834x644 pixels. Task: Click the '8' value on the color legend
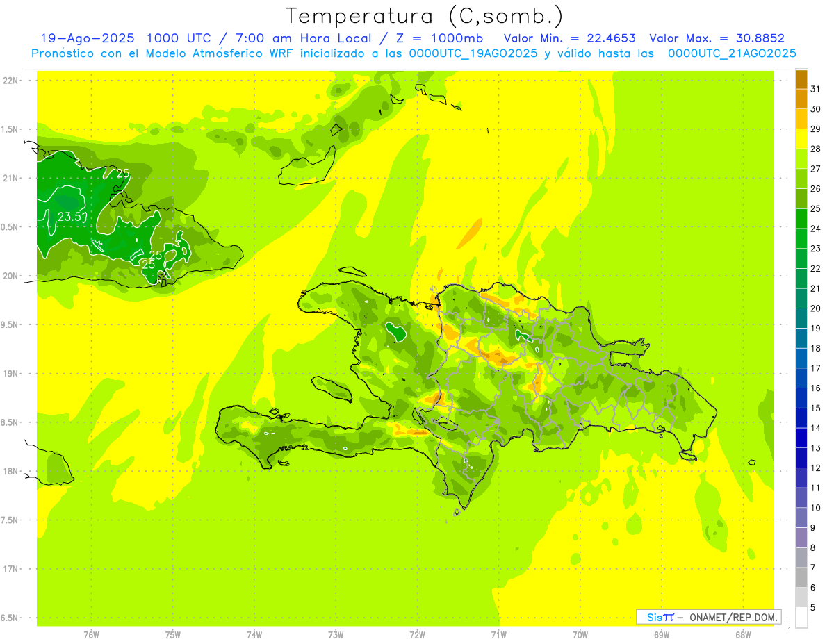(813, 548)
